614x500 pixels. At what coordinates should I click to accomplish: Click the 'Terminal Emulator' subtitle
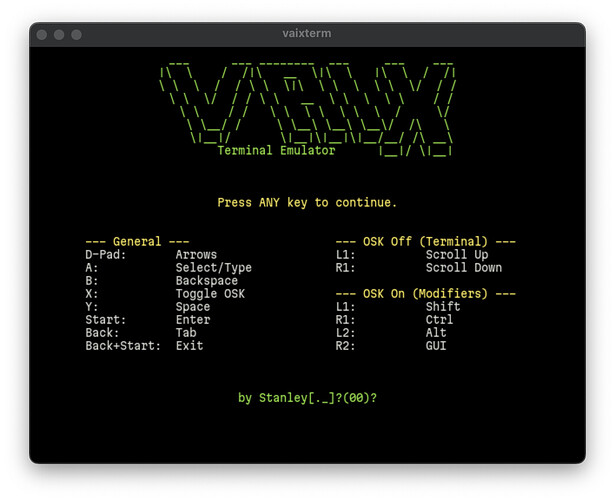tap(276, 150)
